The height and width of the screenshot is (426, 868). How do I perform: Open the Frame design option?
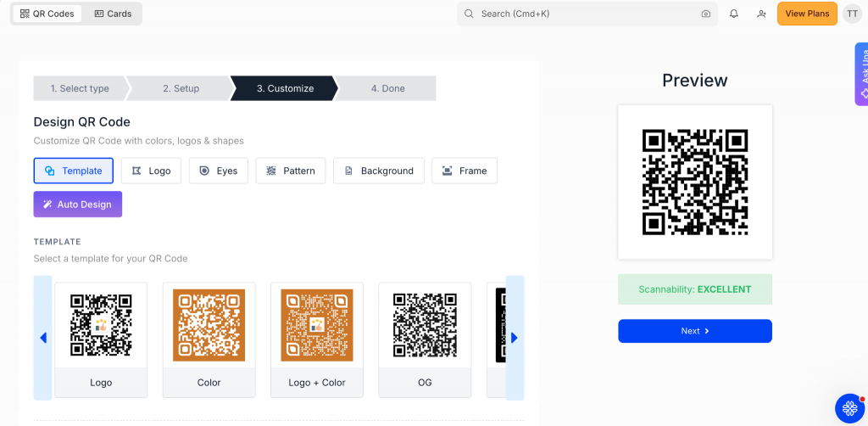pyautogui.click(x=465, y=171)
